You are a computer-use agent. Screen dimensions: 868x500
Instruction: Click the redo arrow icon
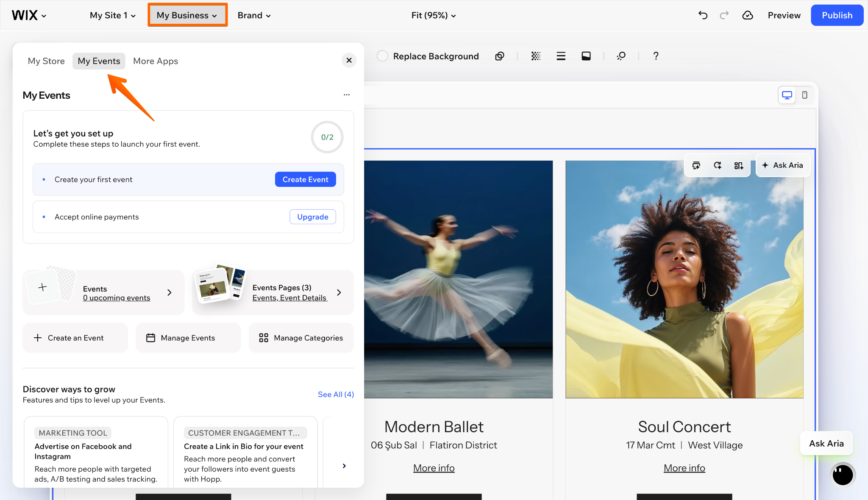click(x=724, y=15)
